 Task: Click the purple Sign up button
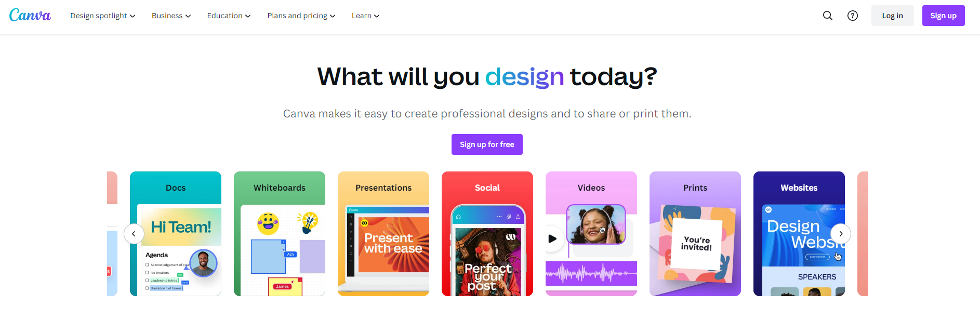pyautogui.click(x=943, y=16)
